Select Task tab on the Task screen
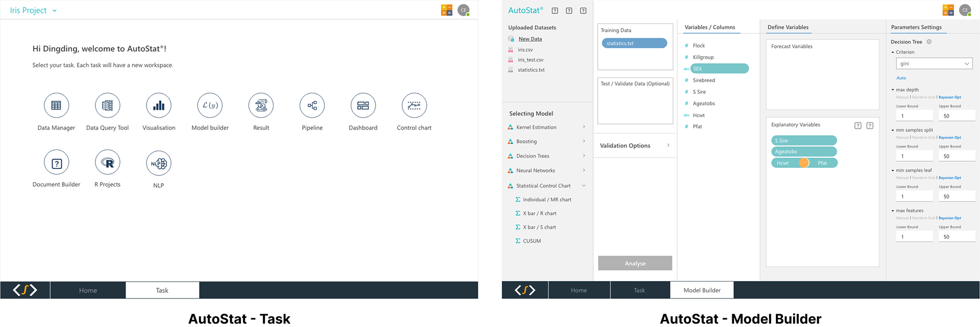Image resolution: width=980 pixels, height=327 pixels. (162, 290)
